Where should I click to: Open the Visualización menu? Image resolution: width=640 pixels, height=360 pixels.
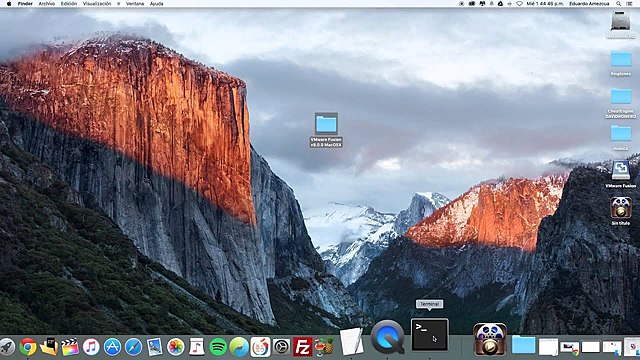[97, 4]
